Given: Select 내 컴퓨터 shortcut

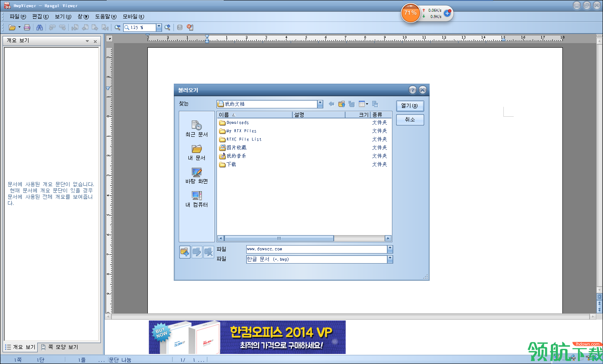Looking at the screenshot, I should (x=197, y=199).
